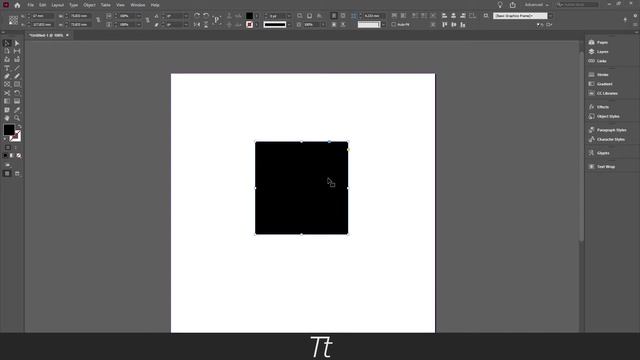Select the Eyedropper tool
This screenshot has height=360, width=640.
pyautogui.click(x=17, y=110)
